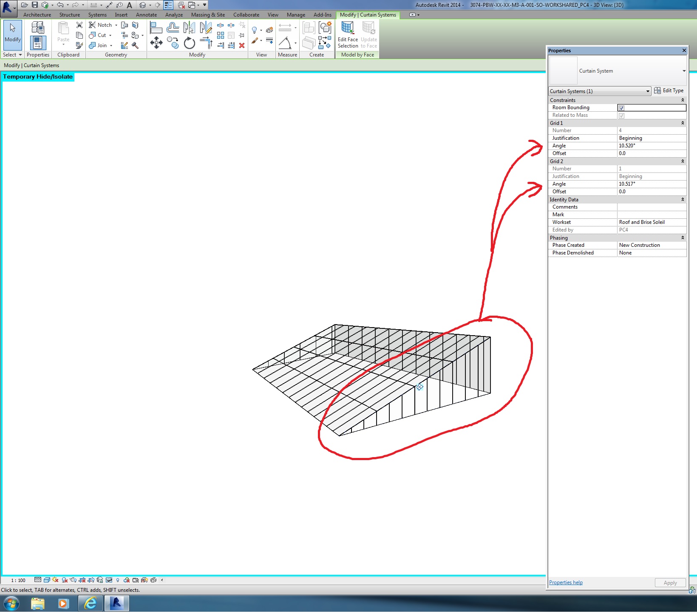Image resolution: width=697 pixels, height=616 pixels.
Task: Open the Massing & Site ribbon tab
Action: coord(208,15)
